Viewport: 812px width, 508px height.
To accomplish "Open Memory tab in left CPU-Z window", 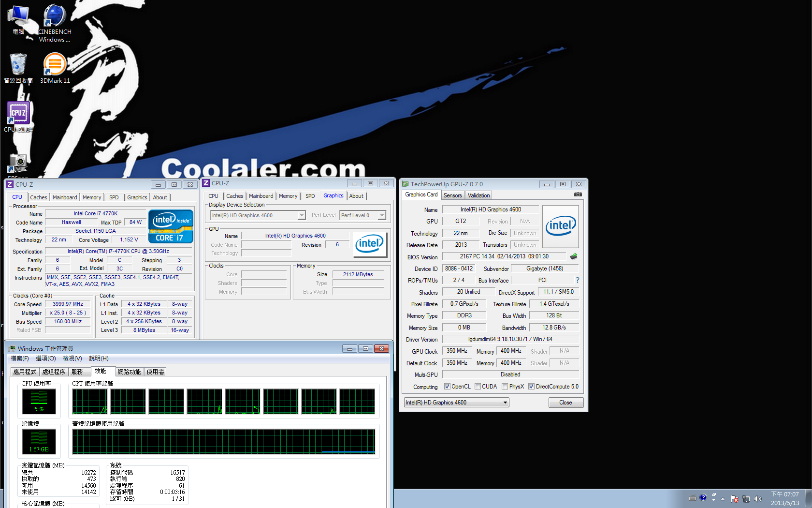I will (92, 197).
